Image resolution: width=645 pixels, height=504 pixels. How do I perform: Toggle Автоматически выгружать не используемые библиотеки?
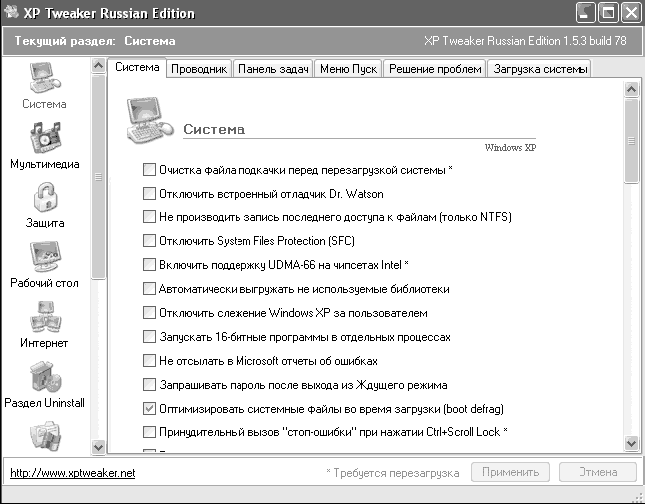(x=149, y=288)
